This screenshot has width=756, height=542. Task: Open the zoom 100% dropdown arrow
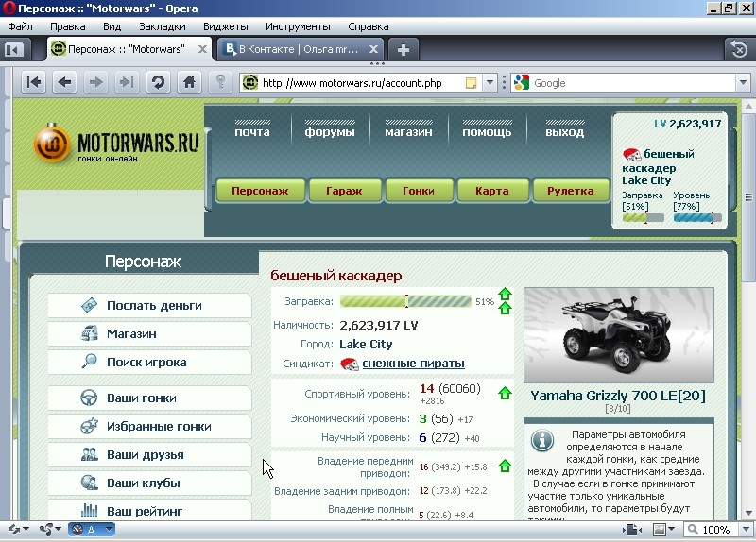[x=746, y=530]
